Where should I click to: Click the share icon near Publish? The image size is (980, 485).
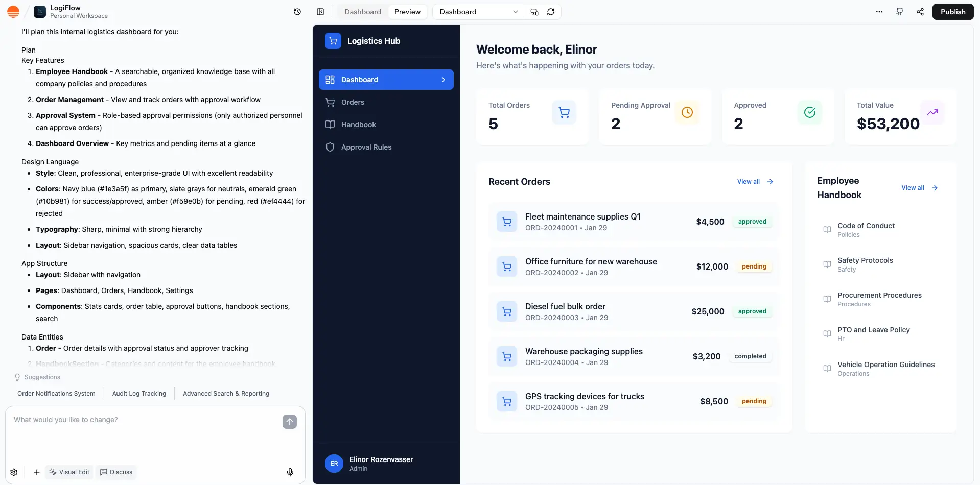(920, 11)
